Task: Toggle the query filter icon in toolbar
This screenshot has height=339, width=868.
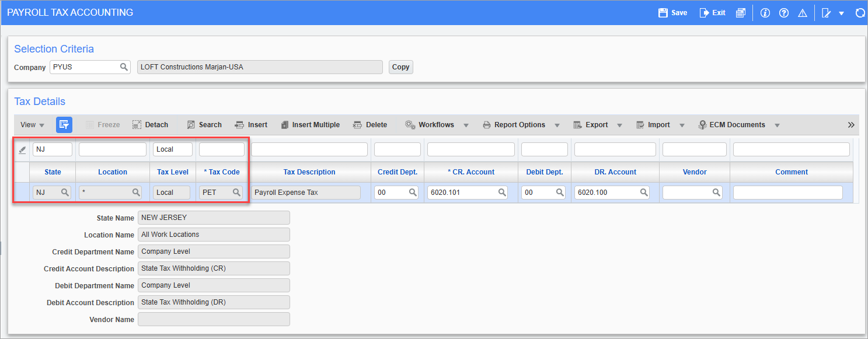Action: click(64, 125)
